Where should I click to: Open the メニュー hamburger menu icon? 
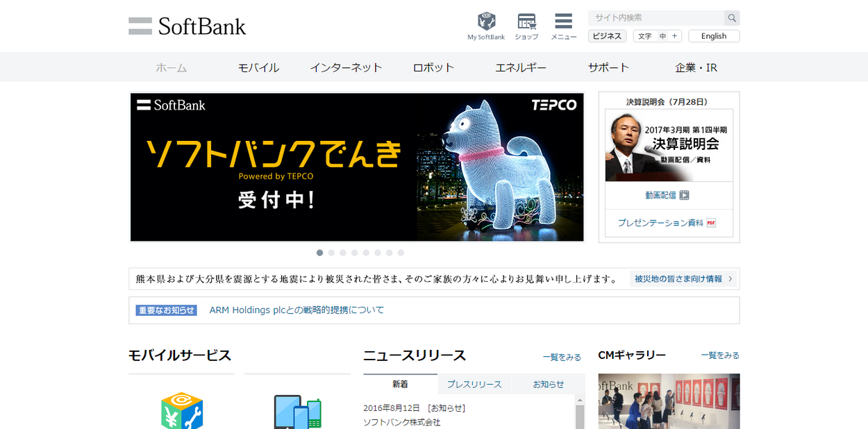[x=563, y=21]
